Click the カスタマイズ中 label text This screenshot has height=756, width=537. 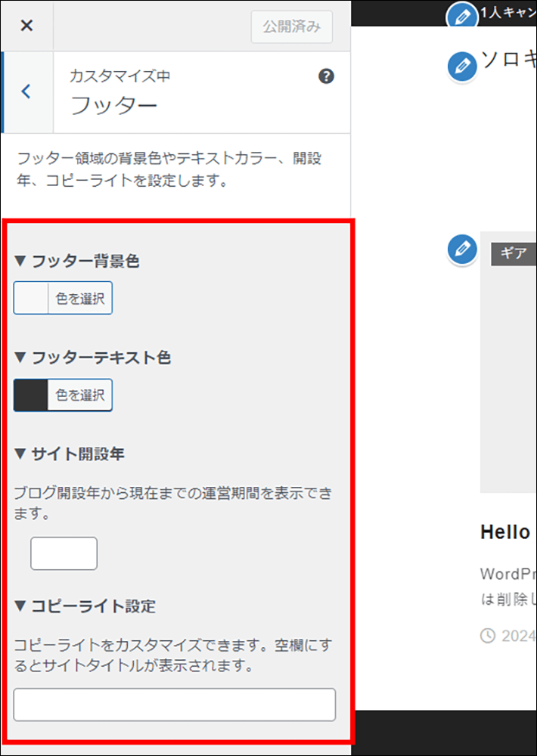click(120, 76)
